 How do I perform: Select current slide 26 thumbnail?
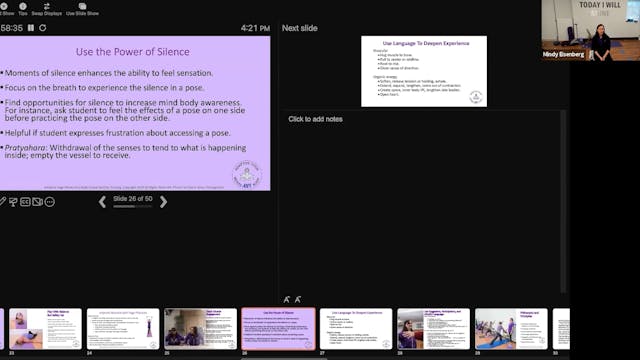(278, 329)
